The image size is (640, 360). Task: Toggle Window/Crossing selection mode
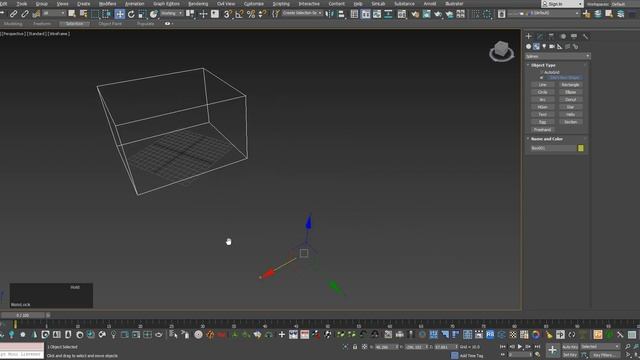(x=106, y=14)
